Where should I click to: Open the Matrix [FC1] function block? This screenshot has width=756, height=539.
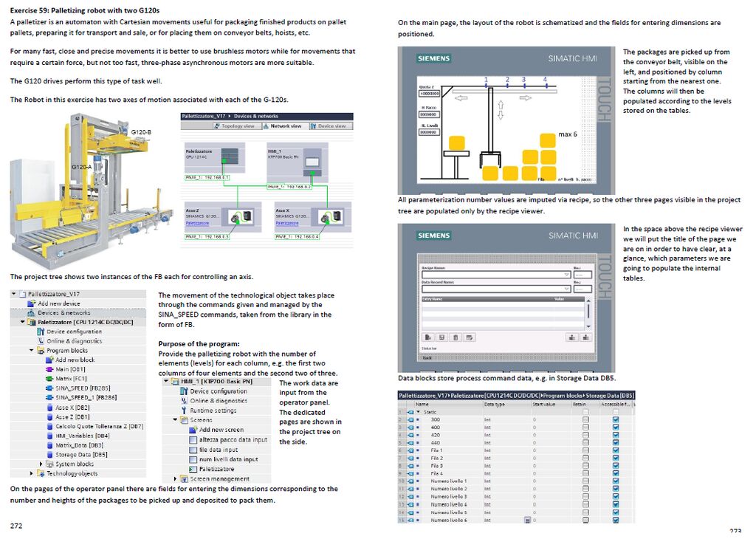[72, 379]
